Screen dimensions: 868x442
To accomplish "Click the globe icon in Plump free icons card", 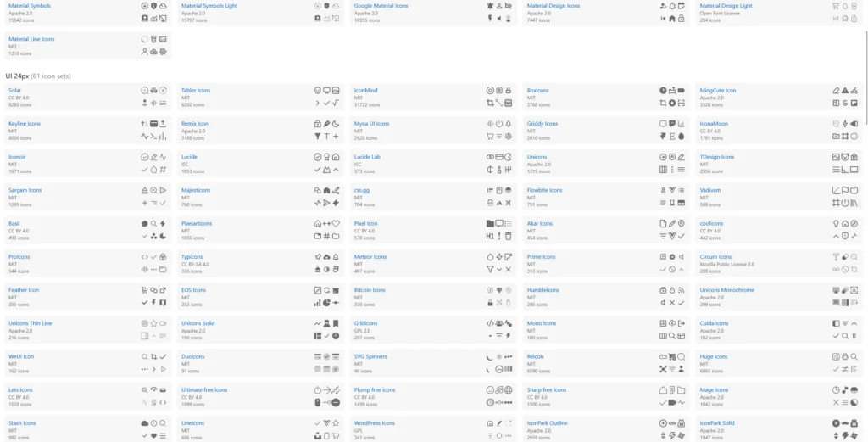I will [x=509, y=389].
